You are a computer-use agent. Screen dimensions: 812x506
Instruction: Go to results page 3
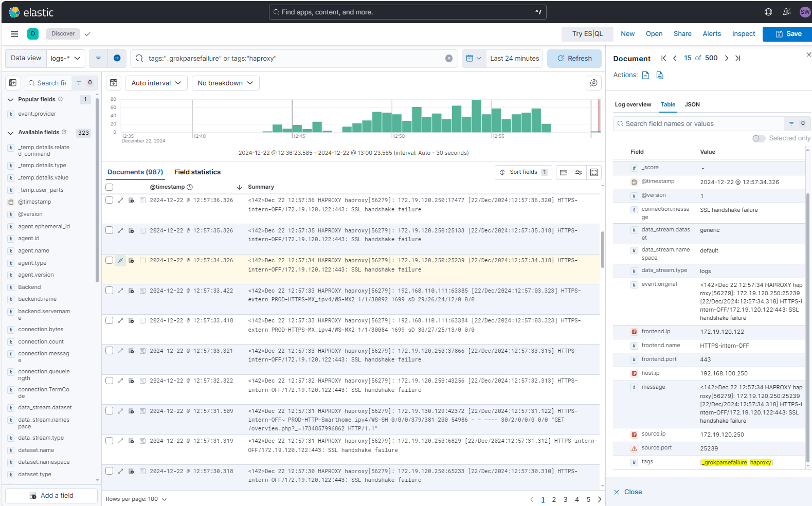[565, 499]
